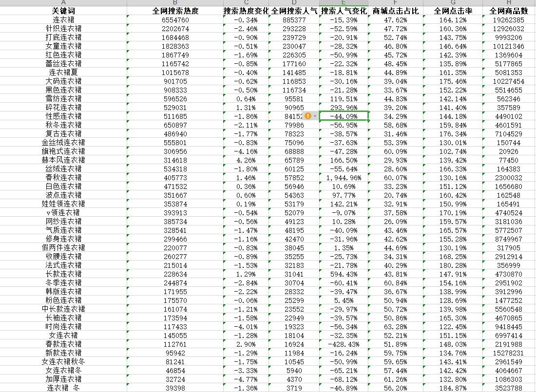This screenshot has width=536, height=392.
Task: Click the 全网搜索人气 header cell
Action: click(294, 11)
